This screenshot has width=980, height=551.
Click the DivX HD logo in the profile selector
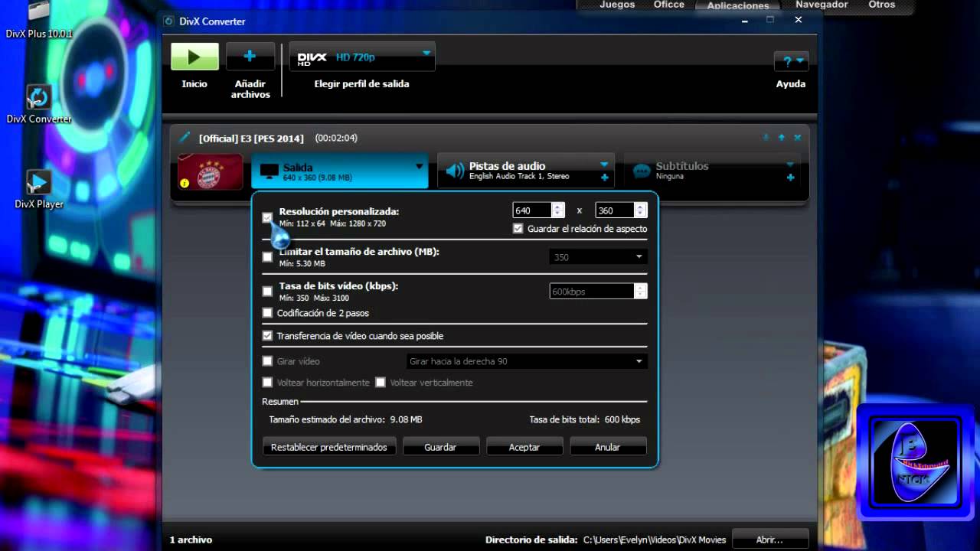[x=312, y=58]
